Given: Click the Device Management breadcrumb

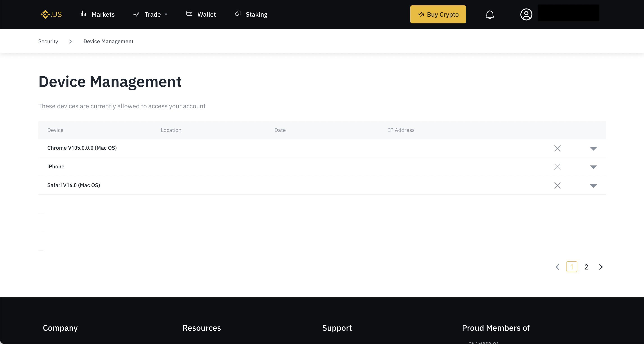Looking at the screenshot, I should click(x=108, y=41).
